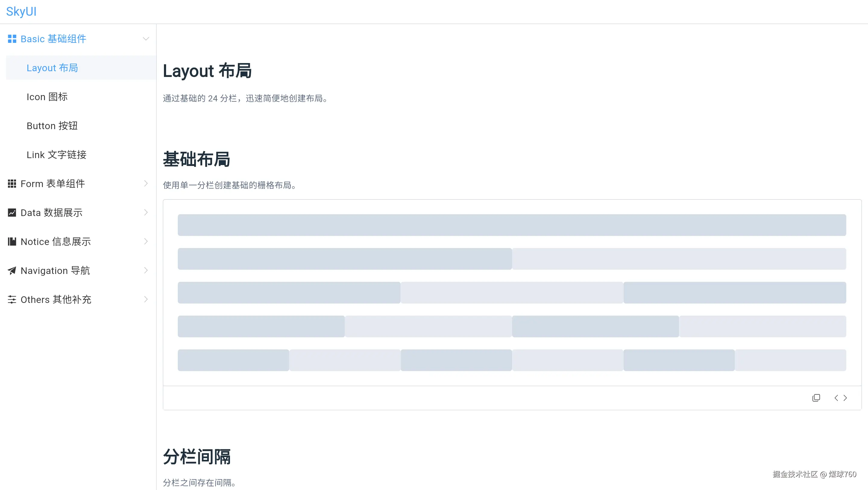Click the Data chart icon in sidebar
The height and width of the screenshot is (490, 868).
click(12, 212)
